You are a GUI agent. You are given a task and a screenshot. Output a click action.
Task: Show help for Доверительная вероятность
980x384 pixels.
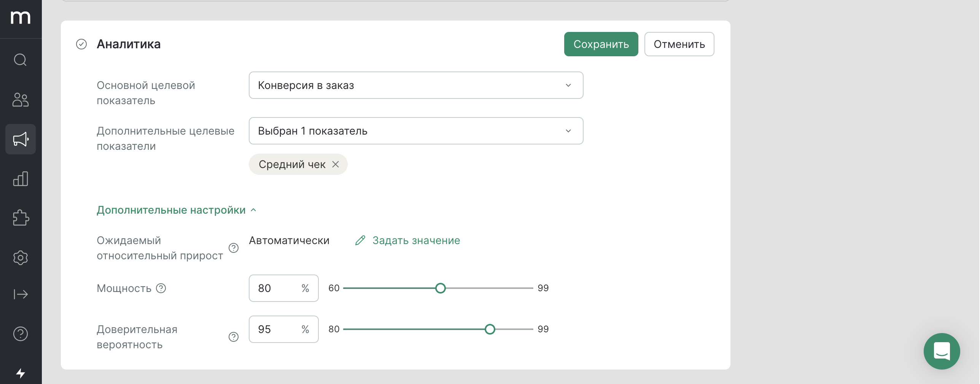click(x=234, y=337)
